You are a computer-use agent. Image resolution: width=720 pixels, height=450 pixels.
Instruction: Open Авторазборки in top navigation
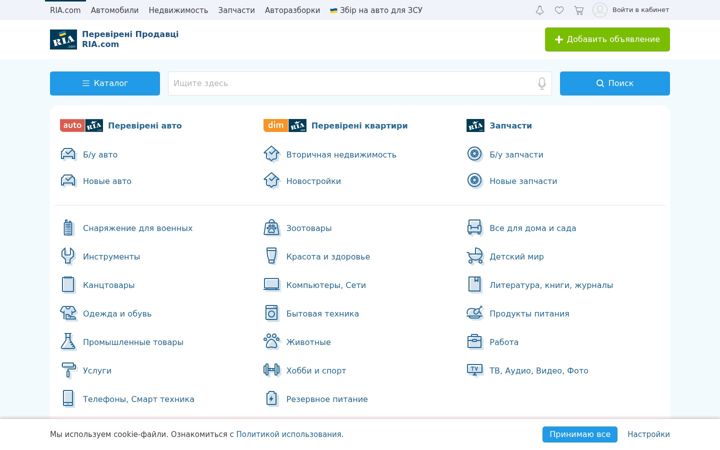(x=292, y=10)
